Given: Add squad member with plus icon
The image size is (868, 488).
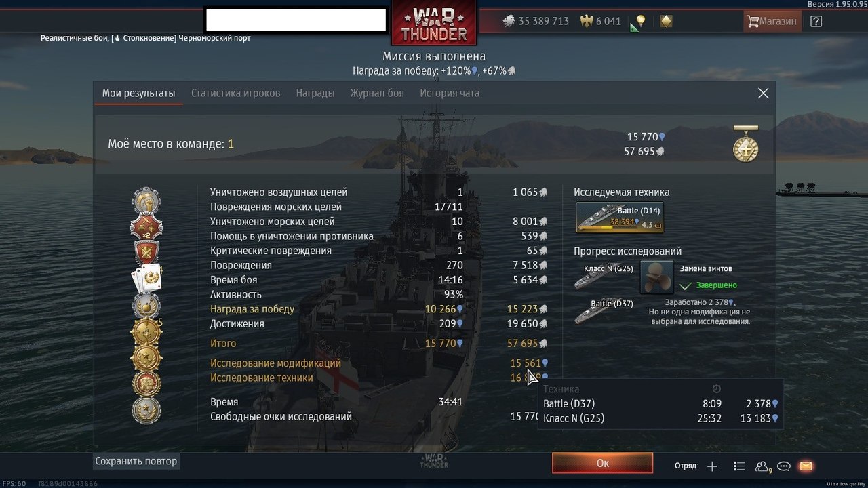Looking at the screenshot, I should (712, 466).
